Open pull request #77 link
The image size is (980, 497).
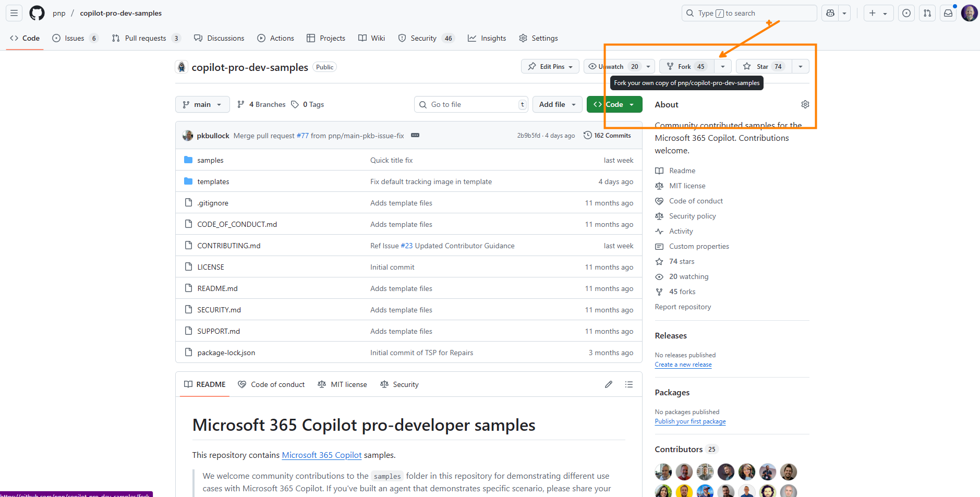[303, 136]
